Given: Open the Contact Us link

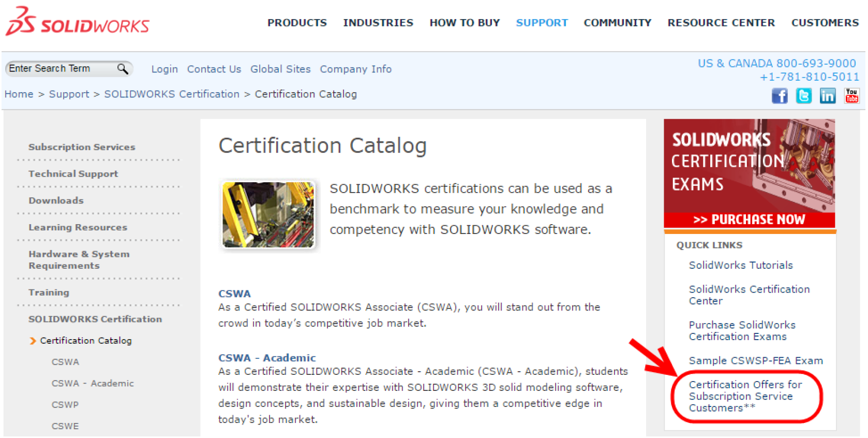Looking at the screenshot, I should click(214, 69).
